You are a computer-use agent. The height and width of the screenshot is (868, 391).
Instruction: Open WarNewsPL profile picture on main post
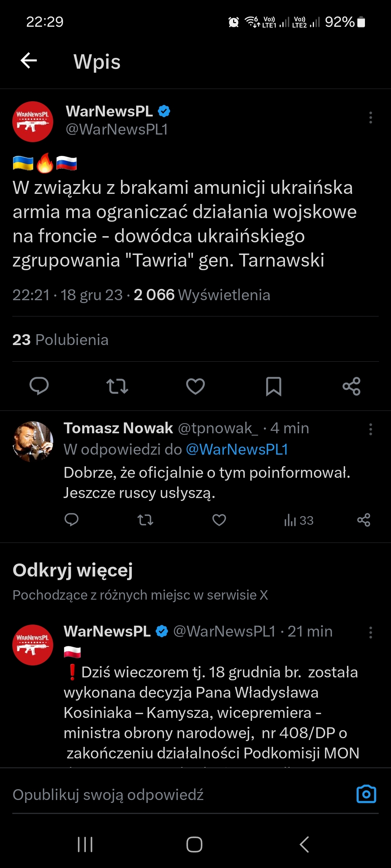click(33, 122)
